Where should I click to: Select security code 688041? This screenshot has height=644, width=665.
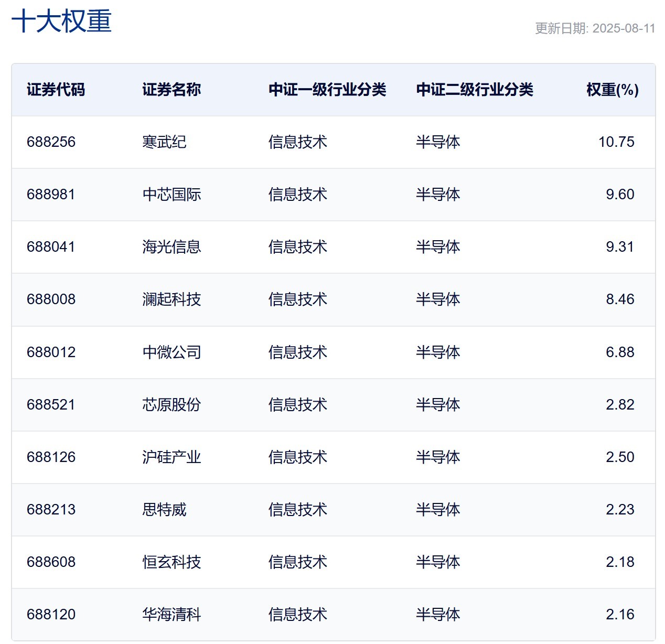tap(51, 247)
